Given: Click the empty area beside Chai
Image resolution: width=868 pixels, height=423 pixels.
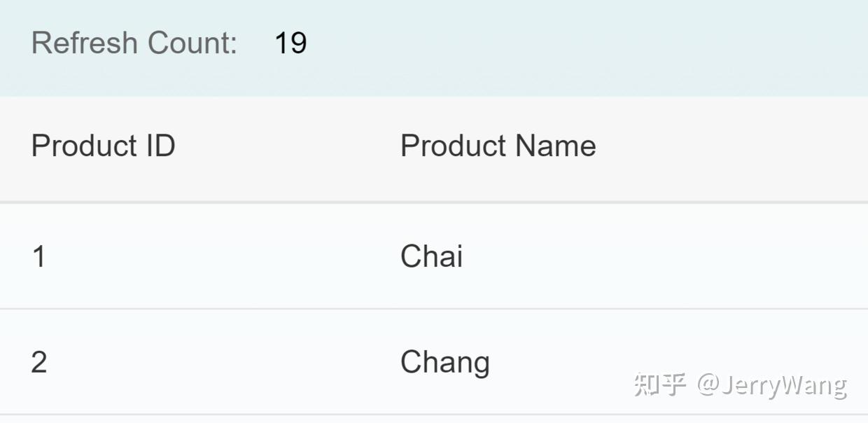Looking at the screenshot, I should 665,256.
